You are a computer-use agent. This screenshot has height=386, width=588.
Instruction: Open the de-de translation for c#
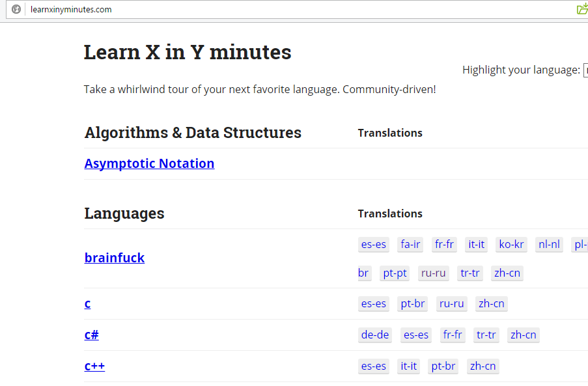point(375,335)
